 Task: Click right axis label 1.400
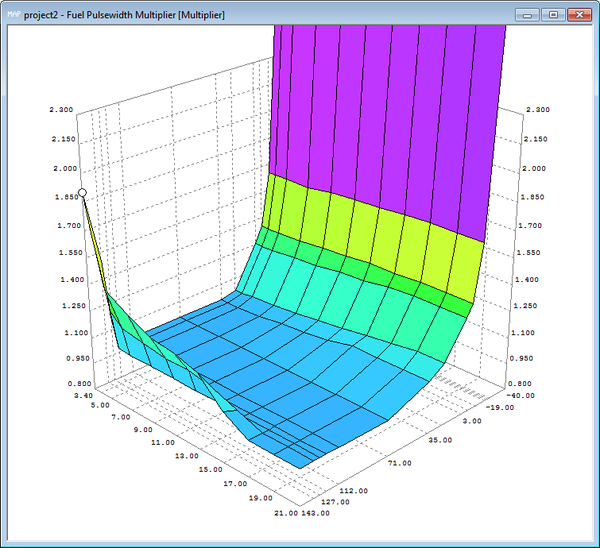pyautogui.click(x=527, y=280)
